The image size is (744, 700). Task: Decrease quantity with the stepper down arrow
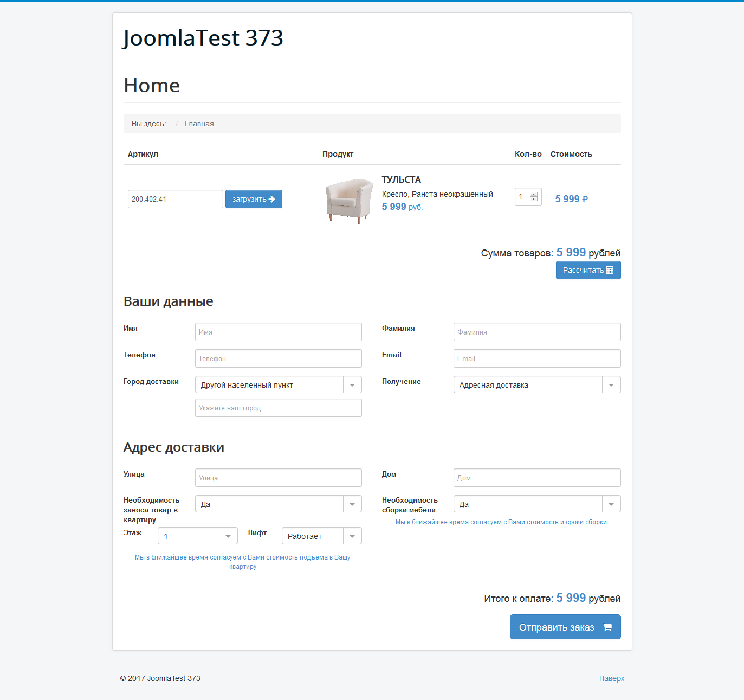coord(534,200)
